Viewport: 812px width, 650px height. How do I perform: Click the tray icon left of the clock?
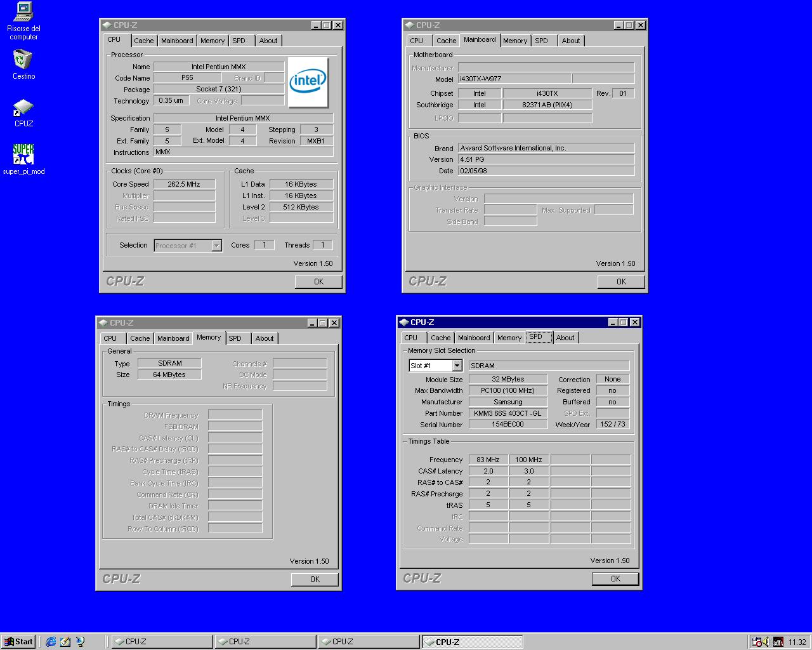pyautogui.click(x=778, y=642)
